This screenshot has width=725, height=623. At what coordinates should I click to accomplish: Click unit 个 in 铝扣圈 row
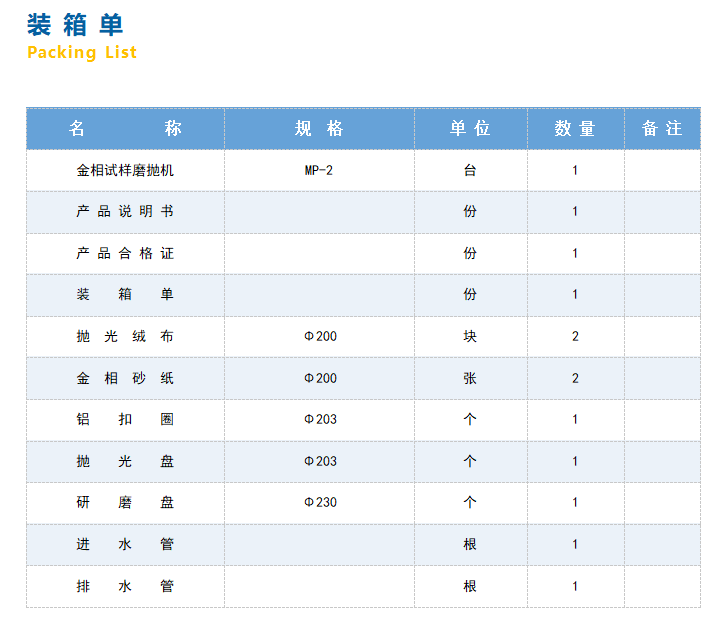pos(471,419)
